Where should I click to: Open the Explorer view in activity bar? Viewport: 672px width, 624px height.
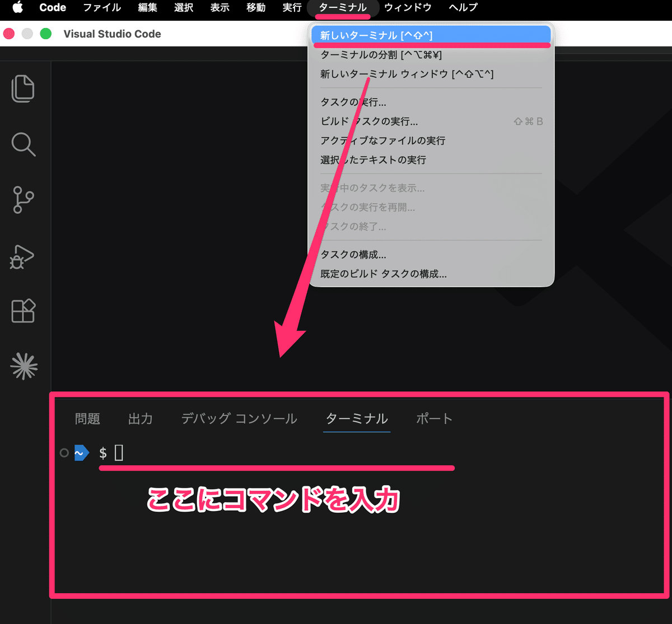tap(23, 88)
